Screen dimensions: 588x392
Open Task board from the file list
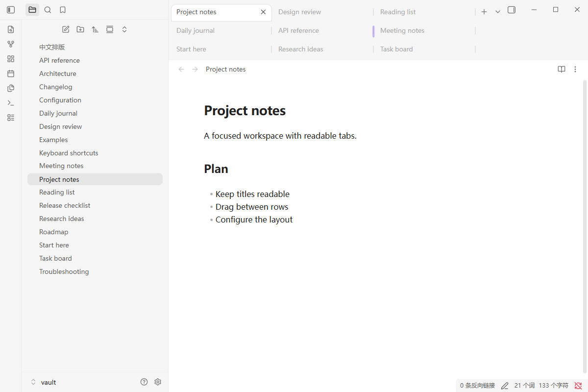(95, 258)
